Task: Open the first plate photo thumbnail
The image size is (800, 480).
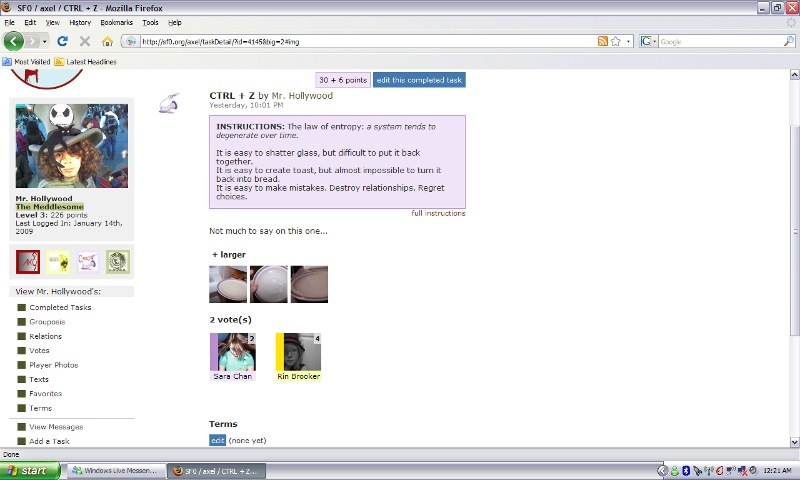Action: pos(228,284)
